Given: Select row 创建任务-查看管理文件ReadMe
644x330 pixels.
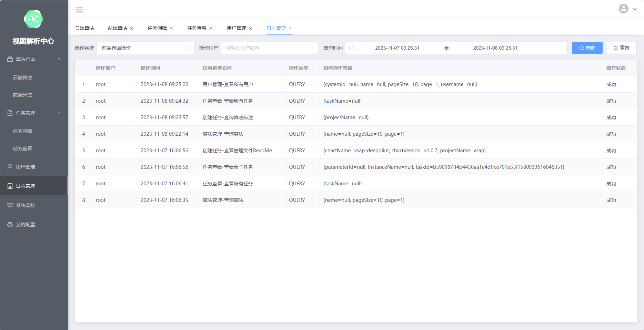Looking at the screenshot, I should coord(356,151).
